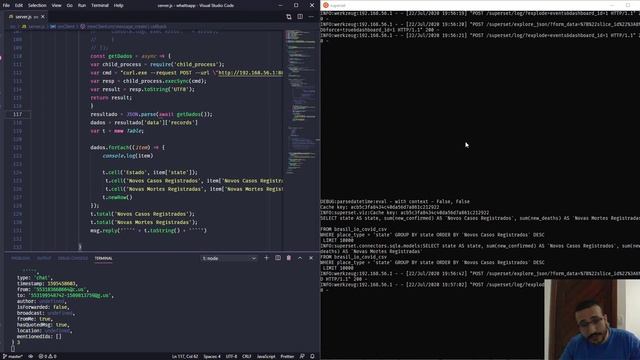Open the Edit menu
The image size is (640, 360).
[19, 5]
